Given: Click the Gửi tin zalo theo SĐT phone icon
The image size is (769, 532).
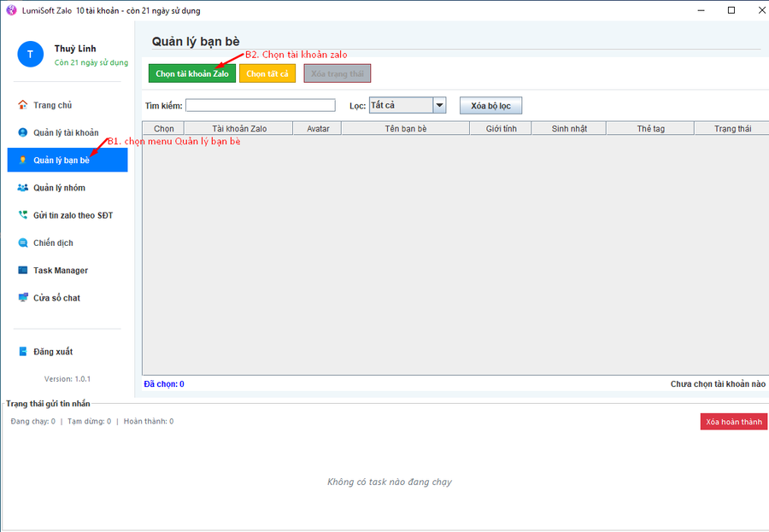Looking at the screenshot, I should (x=23, y=215).
